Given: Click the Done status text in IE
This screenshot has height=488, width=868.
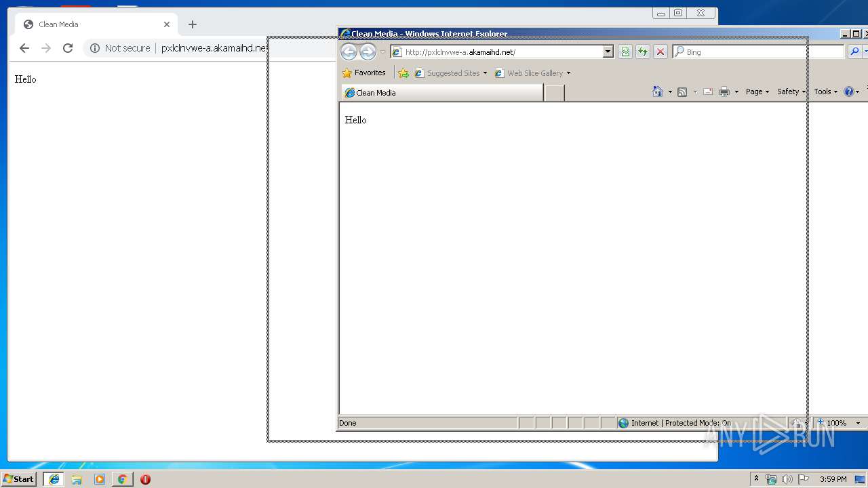Looking at the screenshot, I should click(348, 423).
